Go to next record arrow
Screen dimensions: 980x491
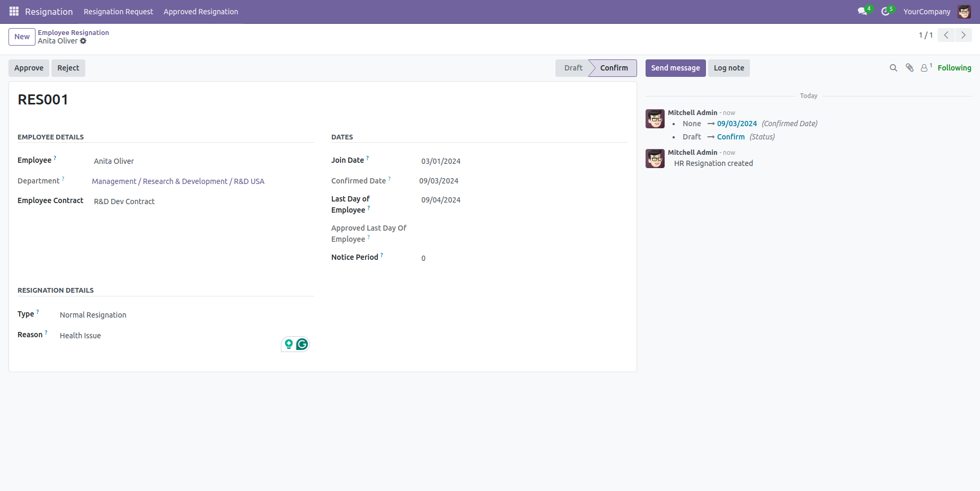[963, 35]
